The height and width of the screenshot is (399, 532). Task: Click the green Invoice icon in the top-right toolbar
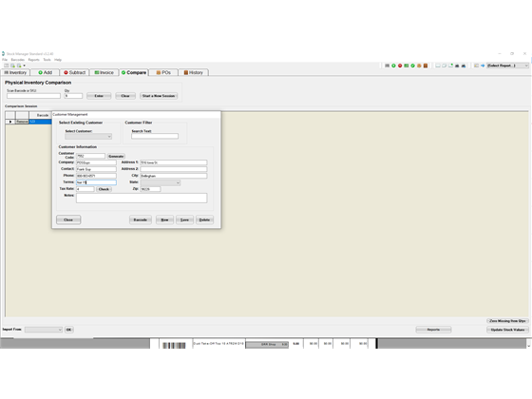tap(407, 66)
